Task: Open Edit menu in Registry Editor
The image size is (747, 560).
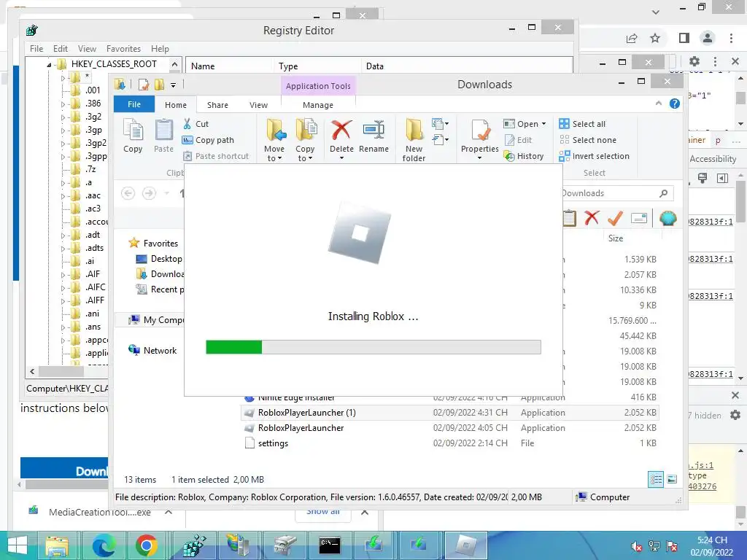Action: [60, 49]
